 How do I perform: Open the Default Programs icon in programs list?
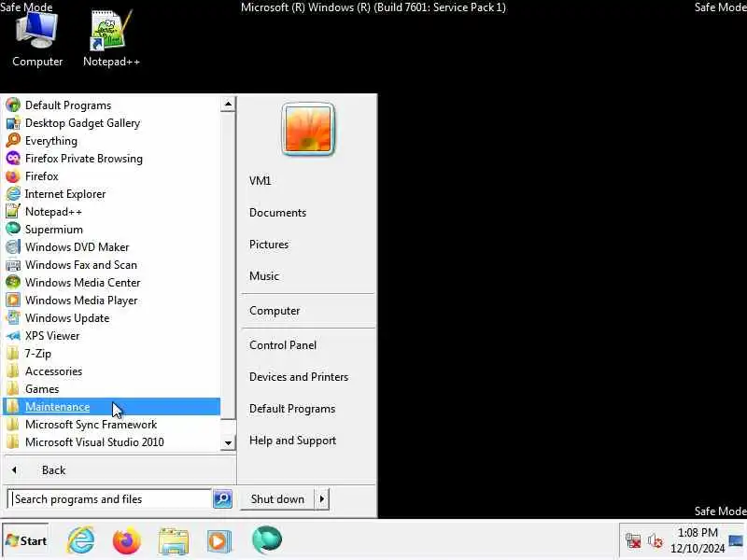point(13,105)
